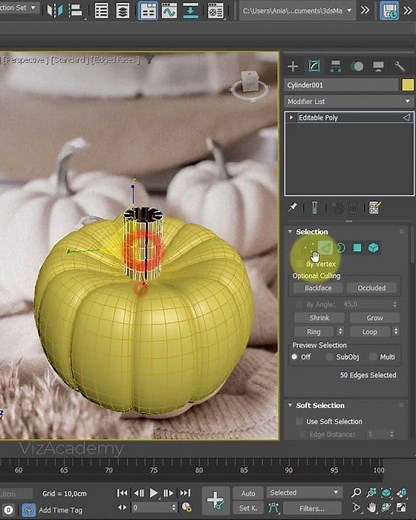Open the Modifier List dropdown
Screen dimensions: 416x520
click(348, 101)
